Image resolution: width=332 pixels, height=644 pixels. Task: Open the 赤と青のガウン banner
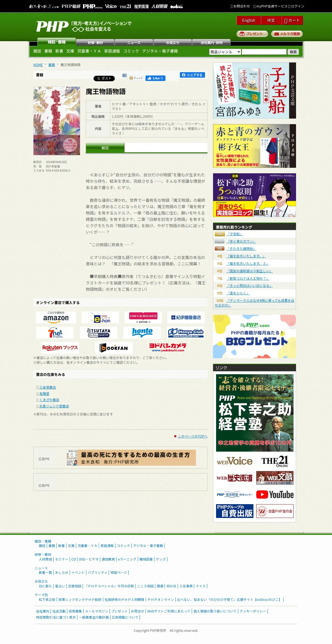255,146
